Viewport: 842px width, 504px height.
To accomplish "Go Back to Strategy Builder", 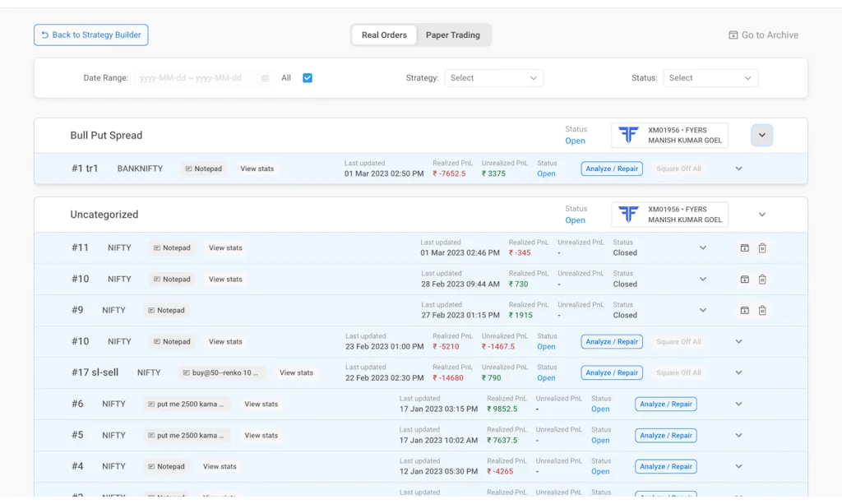I will 90,35.
